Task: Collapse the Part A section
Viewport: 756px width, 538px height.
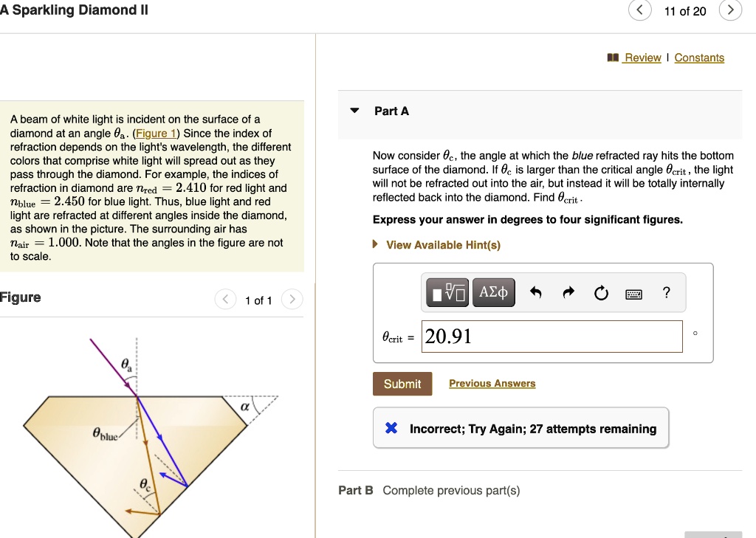Action: [354, 111]
